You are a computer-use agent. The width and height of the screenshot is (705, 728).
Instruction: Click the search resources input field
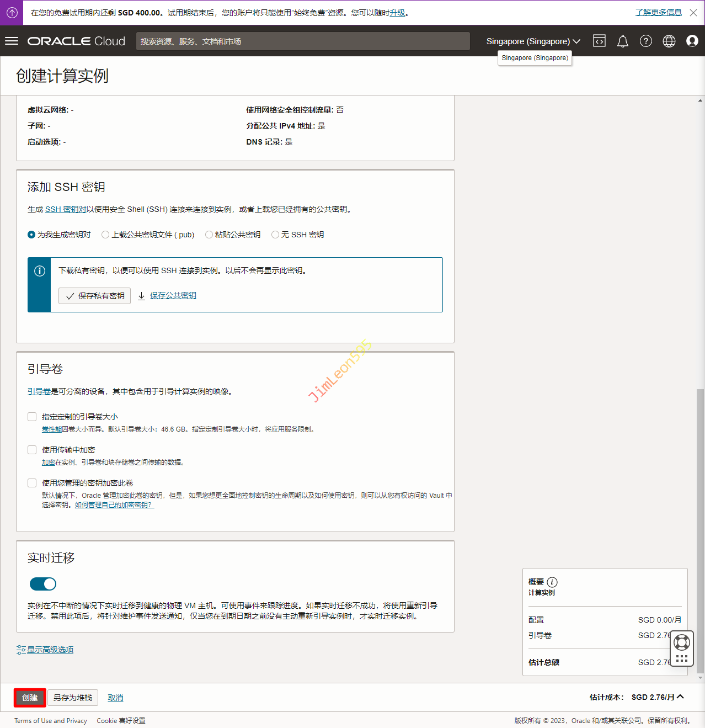tap(303, 41)
